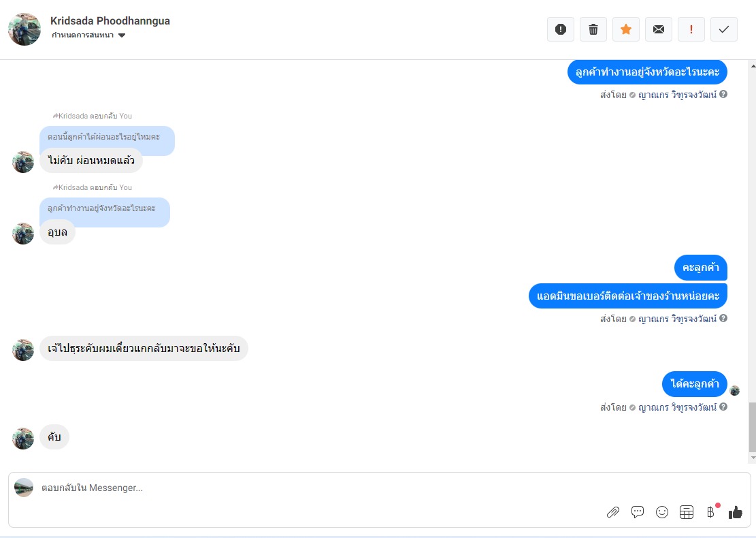Open saved replies speech bubble icon
756x538 pixels.
click(x=638, y=512)
